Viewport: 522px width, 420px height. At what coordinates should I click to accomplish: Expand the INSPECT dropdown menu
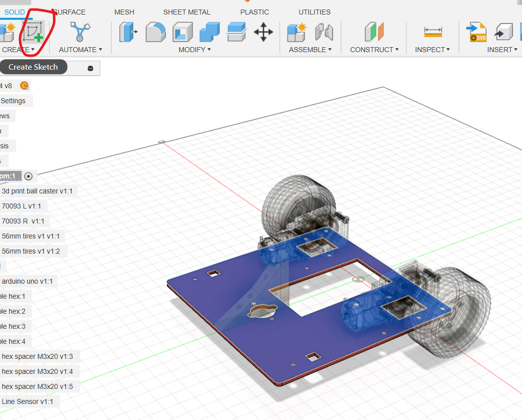432,50
